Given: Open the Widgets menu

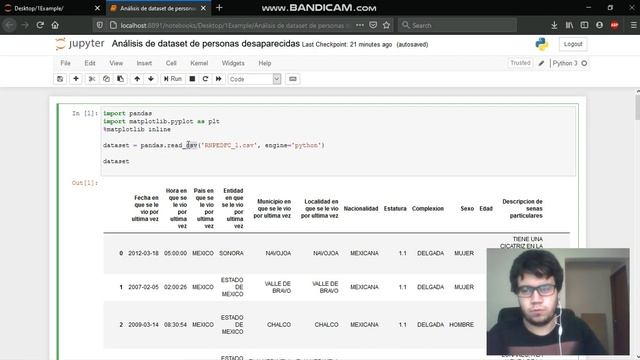Looking at the screenshot, I should point(233,63).
